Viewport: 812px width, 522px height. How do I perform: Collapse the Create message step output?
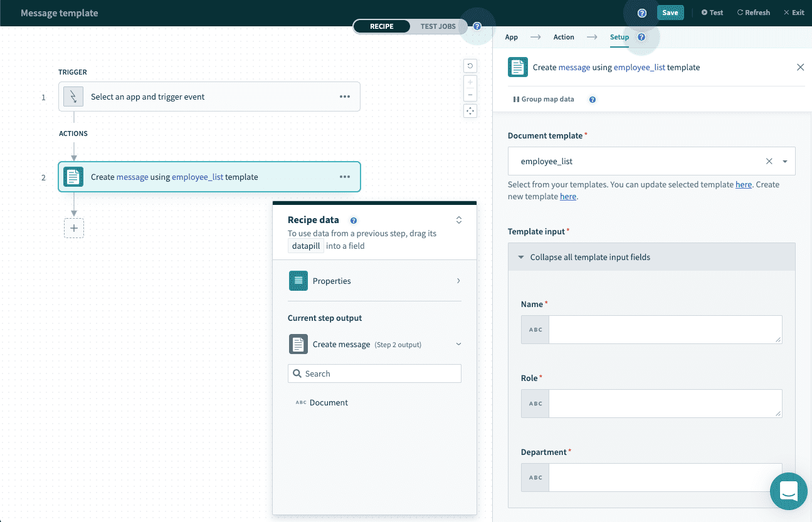point(458,344)
